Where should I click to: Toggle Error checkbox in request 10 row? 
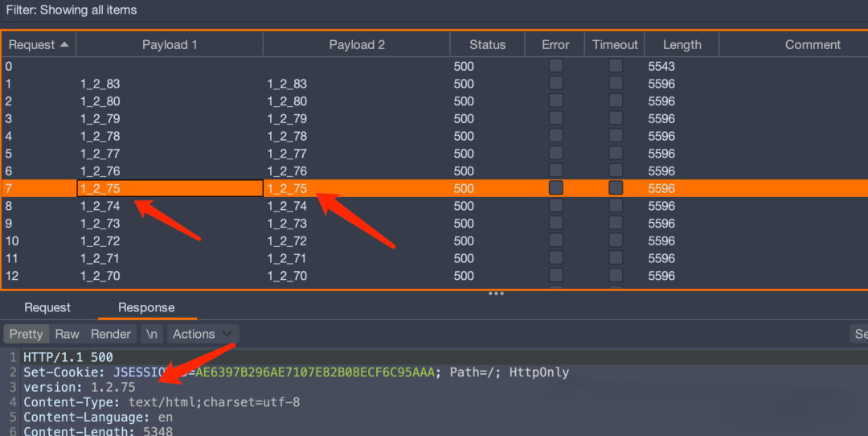[x=556, y=241]
